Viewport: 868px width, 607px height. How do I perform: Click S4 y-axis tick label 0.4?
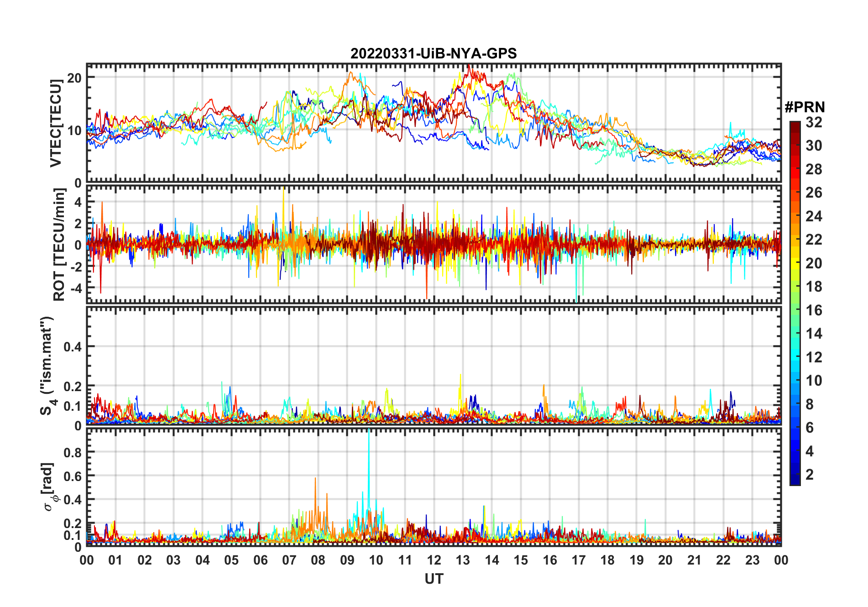pyautogui.click(x=73, y=347)
